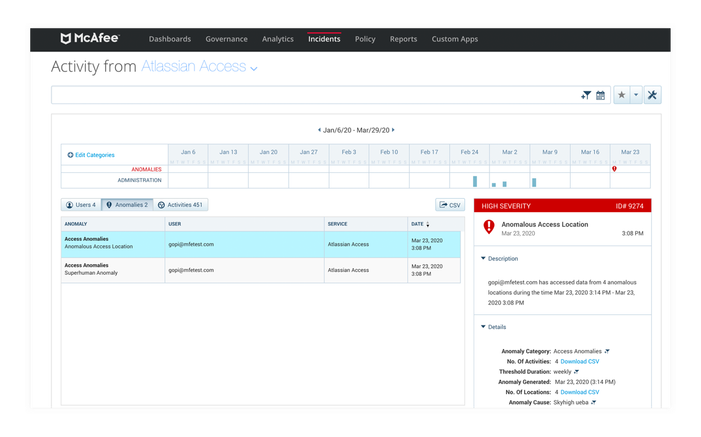Download CSV for No. Of Activities
The height and width of the screenshot is (437, 701).
pos(579,361)
